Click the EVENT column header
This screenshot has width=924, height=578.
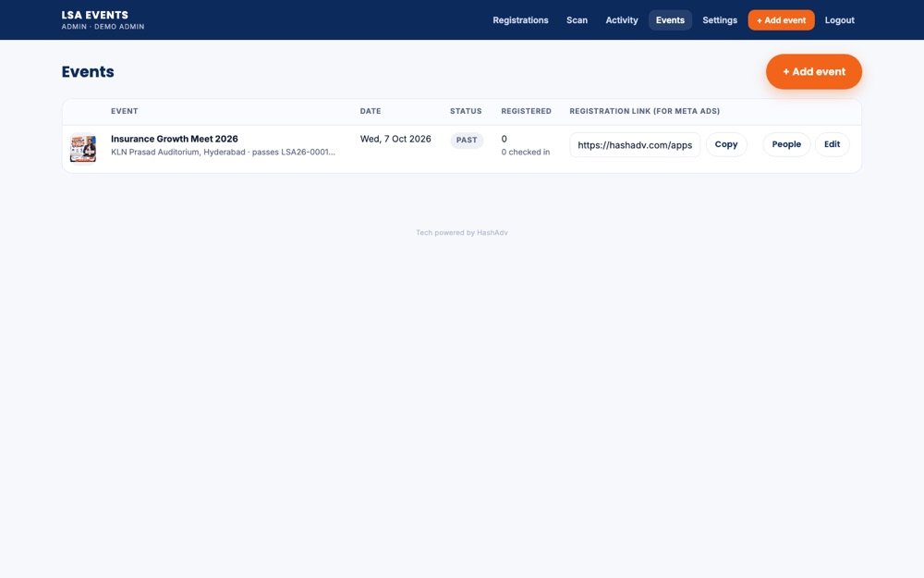click(125, 112)
